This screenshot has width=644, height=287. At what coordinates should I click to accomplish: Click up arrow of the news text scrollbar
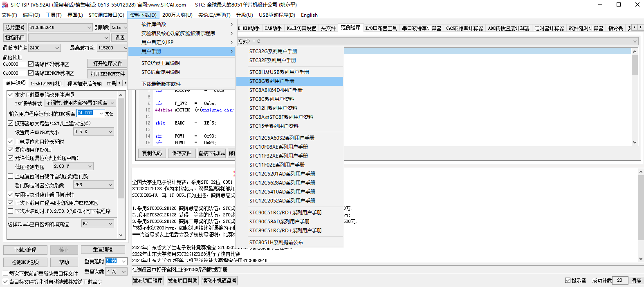click(641, 172)
